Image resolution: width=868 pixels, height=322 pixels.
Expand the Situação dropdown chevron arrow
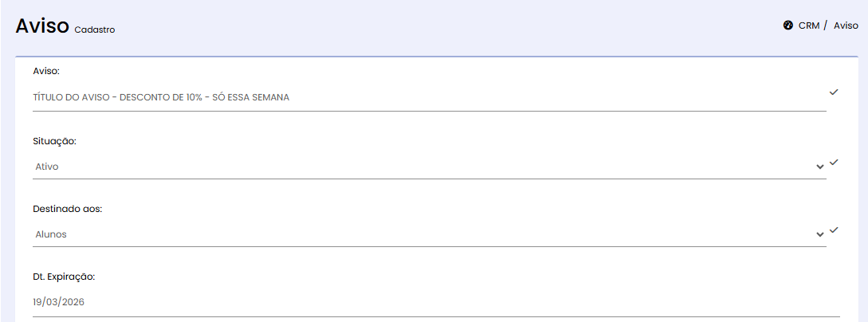[819, 167]
